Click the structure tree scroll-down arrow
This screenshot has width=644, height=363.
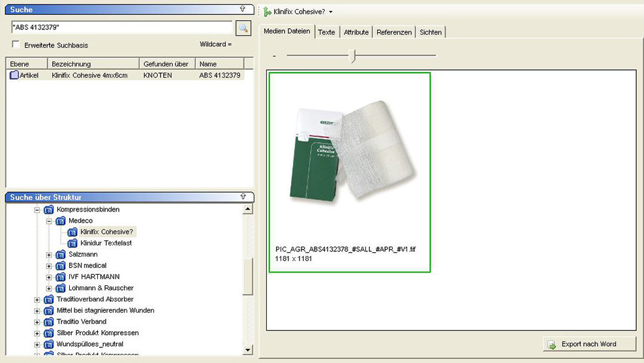point(248,350)
